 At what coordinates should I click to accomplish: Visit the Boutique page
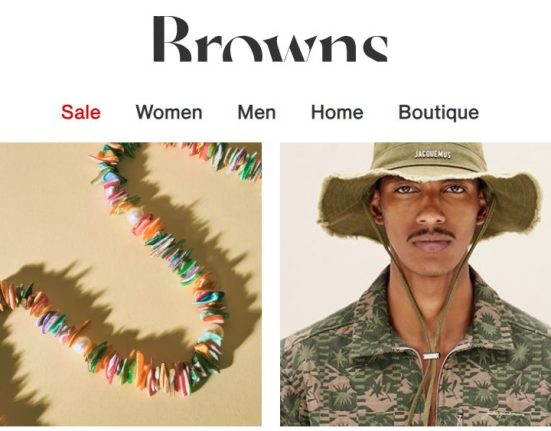coord(439,113)
